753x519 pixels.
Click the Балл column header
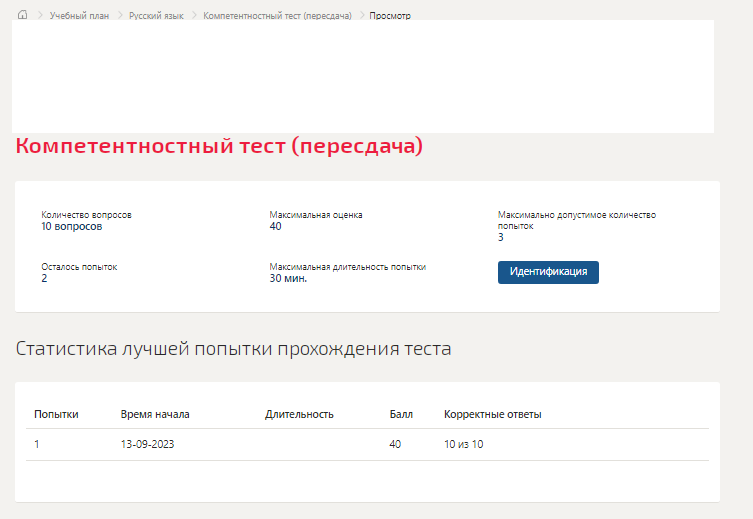click(x=401, y=414)
